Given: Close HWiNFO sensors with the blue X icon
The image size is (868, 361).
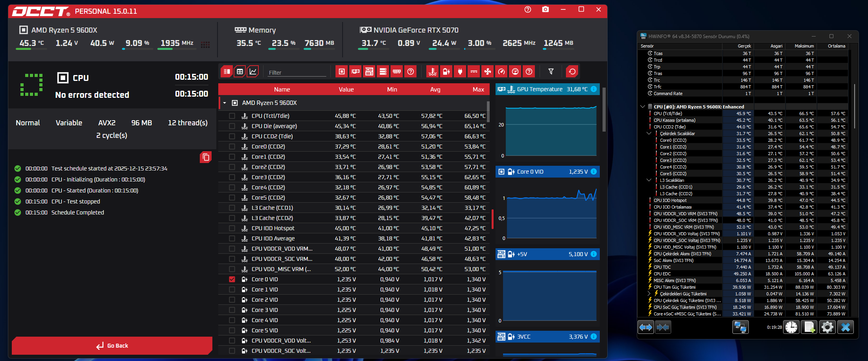Looking at the screenshot, I should click(x=846, y=327).
